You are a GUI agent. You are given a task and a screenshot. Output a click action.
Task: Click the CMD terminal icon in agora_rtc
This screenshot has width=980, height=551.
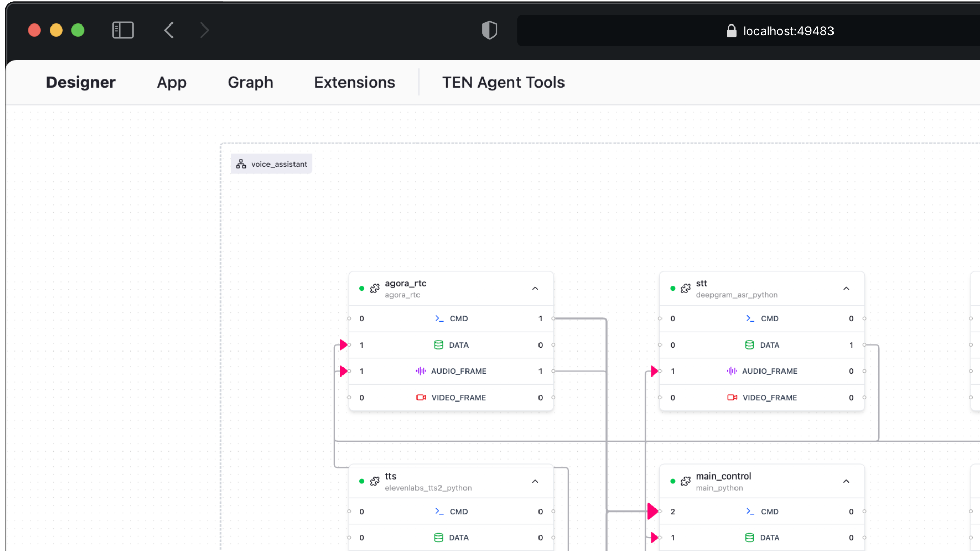439,319
